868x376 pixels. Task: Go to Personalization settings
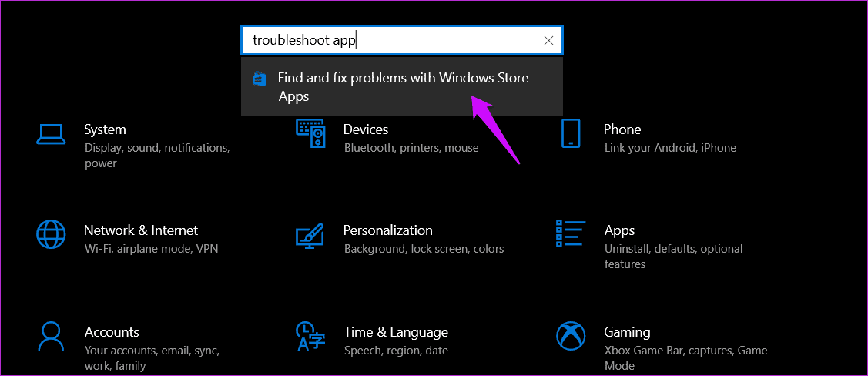pyautogui.click(x=388, y=230)
